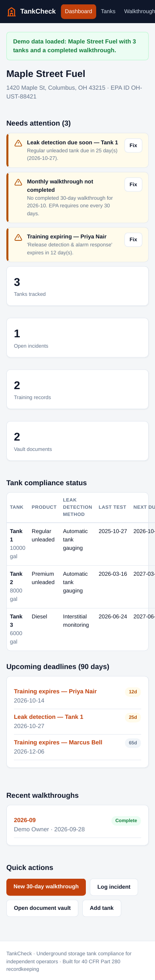The image size is (155, 980).
Task: Click the Add tank button
Action: (102, 908)
